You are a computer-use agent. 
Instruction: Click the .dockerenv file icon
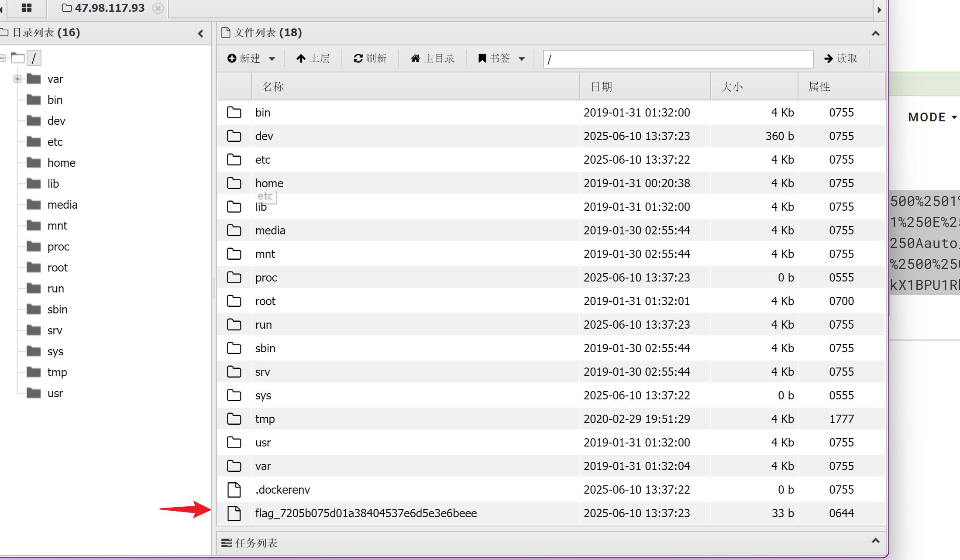[234, 490]
